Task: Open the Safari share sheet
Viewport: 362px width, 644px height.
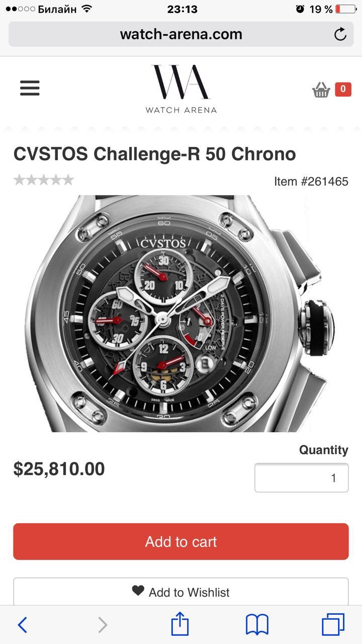Action: point(179,624)
